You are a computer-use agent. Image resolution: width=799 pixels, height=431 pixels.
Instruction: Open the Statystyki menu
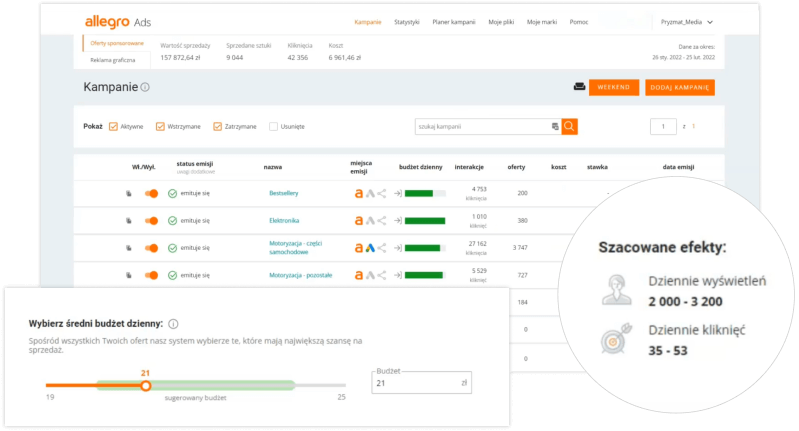tap(407, 22)
